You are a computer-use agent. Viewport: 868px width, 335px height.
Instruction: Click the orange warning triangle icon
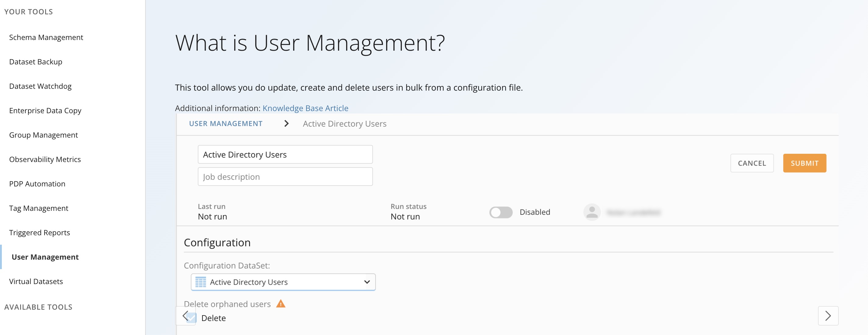coord(280,304)
